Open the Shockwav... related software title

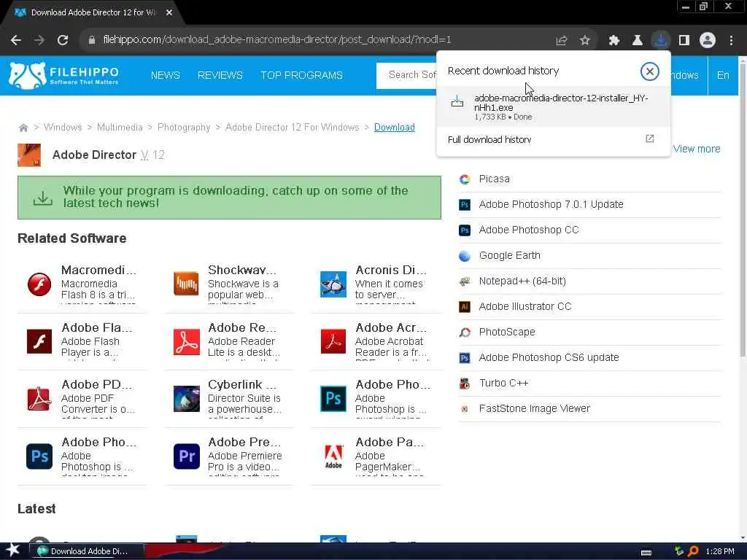click(x=242, y=270)
